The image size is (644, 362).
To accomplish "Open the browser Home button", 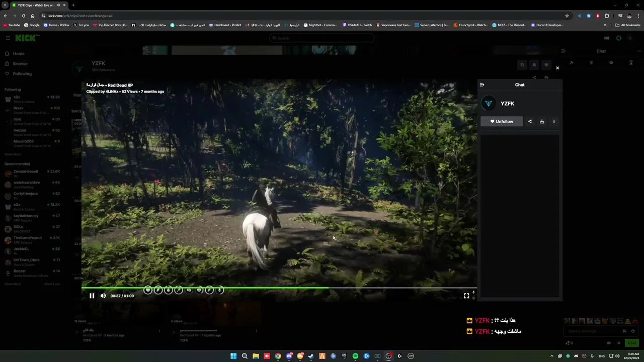I will [33, 16].
